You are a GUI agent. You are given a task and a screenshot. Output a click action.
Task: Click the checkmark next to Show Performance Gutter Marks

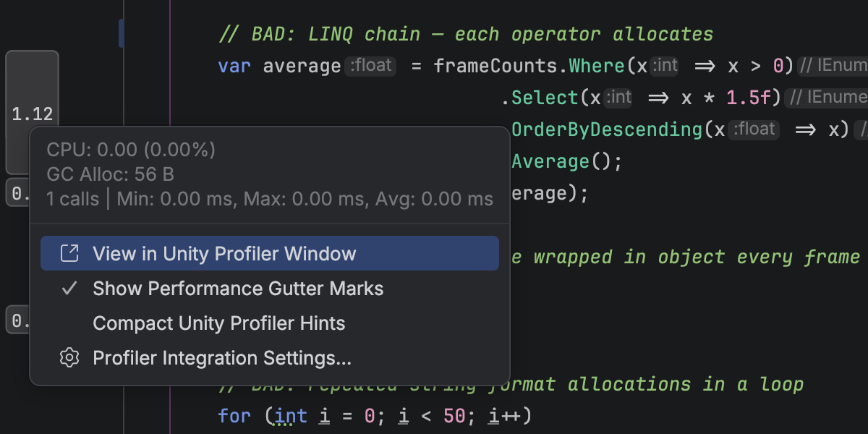(69, 289)
